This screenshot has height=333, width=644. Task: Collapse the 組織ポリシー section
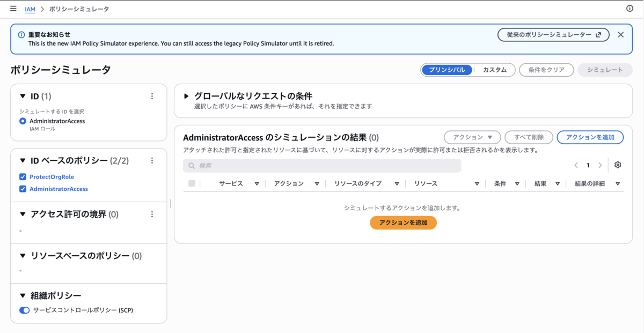coord(23,295)
